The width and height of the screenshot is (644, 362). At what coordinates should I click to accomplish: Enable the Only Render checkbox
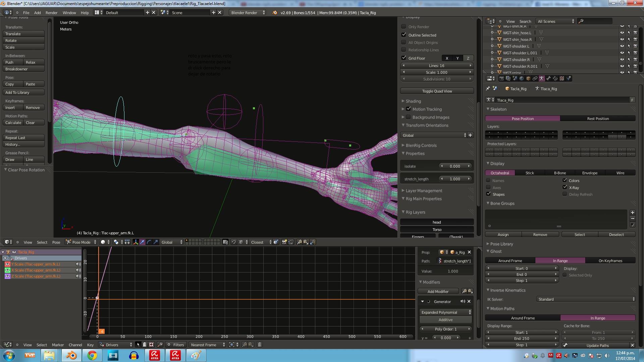tap(404, 26)
